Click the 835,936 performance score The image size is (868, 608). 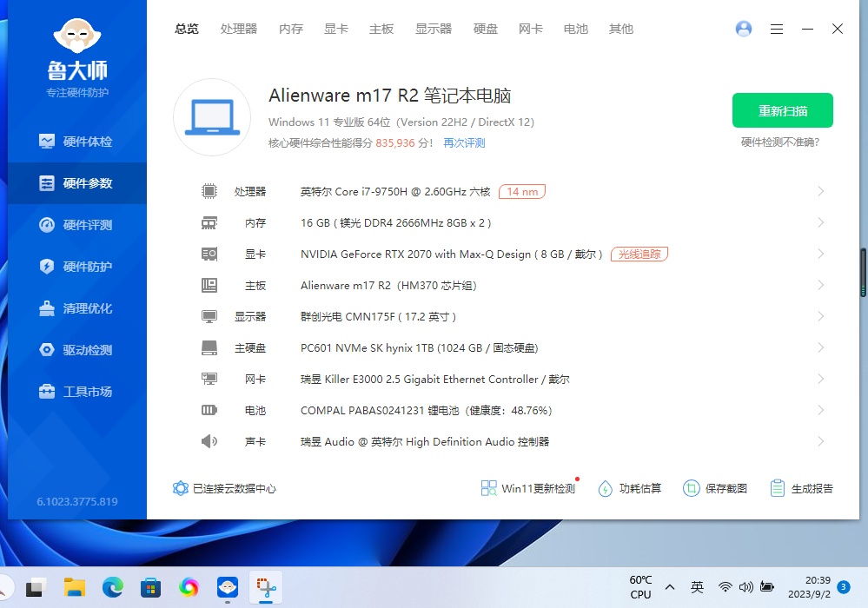point(395,143)
